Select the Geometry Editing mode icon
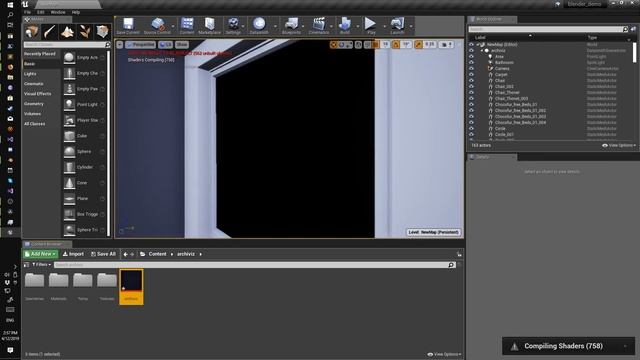Screen dimensions: 640x360 click(102, 31)
